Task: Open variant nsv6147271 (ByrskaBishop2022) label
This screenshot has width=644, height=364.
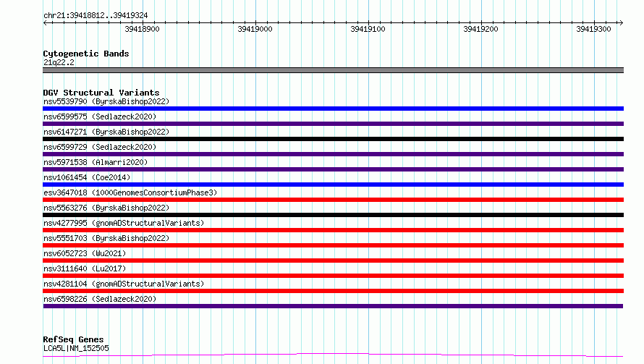Action: click(106, 132)
